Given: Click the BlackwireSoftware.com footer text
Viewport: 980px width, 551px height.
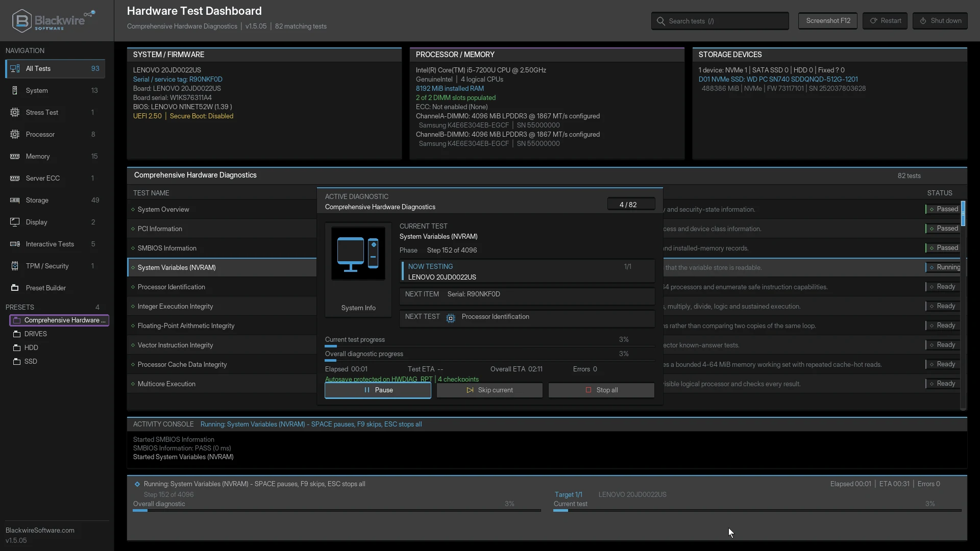Looking at the screenshot, I should click(40, 531).
